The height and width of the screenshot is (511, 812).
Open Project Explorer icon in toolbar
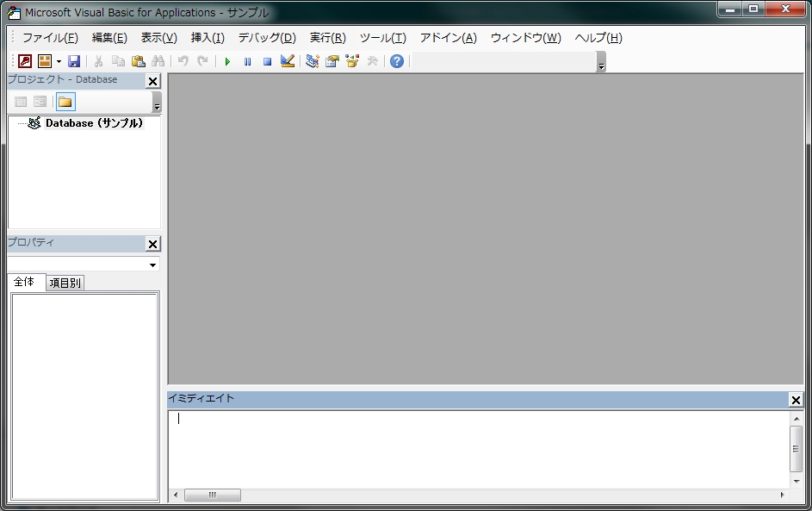pyautogui.click(x=312, y=61)
